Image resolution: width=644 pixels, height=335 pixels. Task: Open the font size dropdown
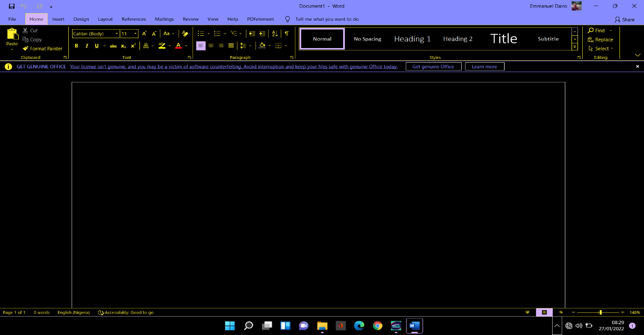pyautogui.click(x=136, y=33)
